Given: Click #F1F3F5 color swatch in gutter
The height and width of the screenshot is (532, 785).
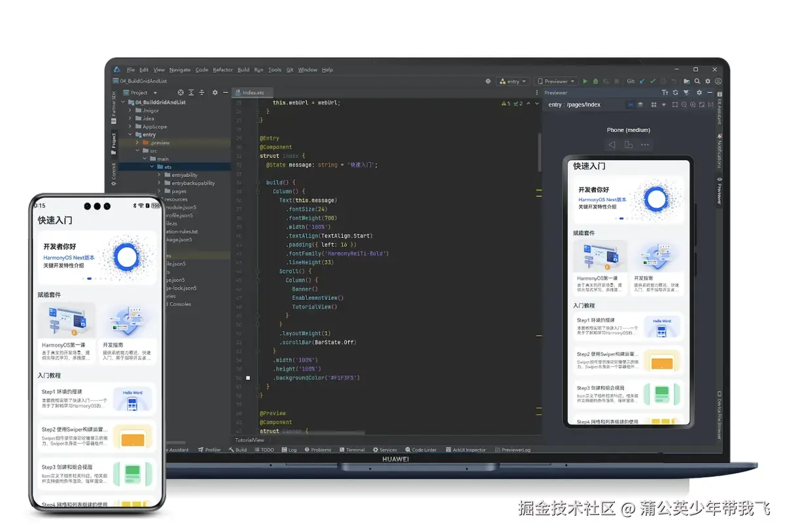Looking at the screenshot, I should click(248, 378).
